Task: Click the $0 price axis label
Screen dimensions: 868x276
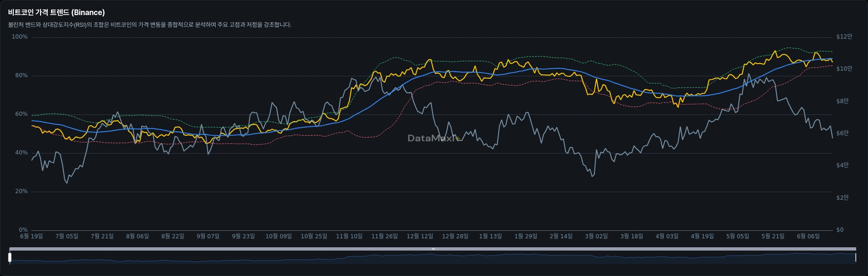Action: coord(840,230)
